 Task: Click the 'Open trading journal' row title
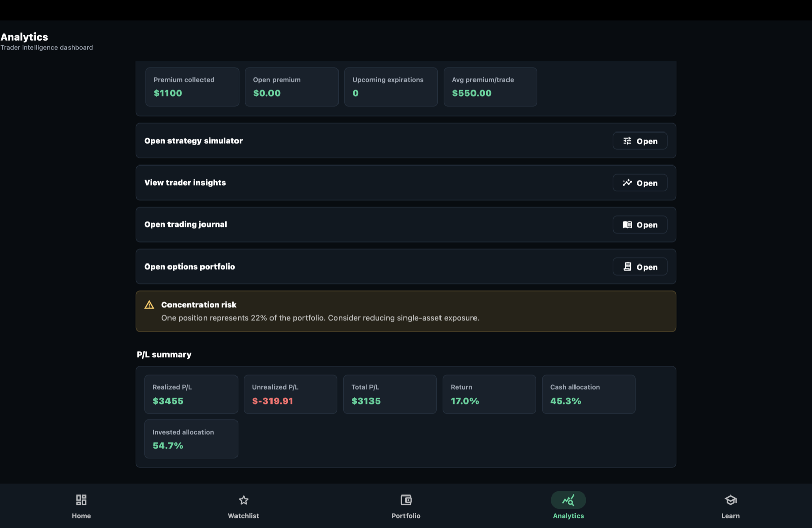tap(186, 224)
